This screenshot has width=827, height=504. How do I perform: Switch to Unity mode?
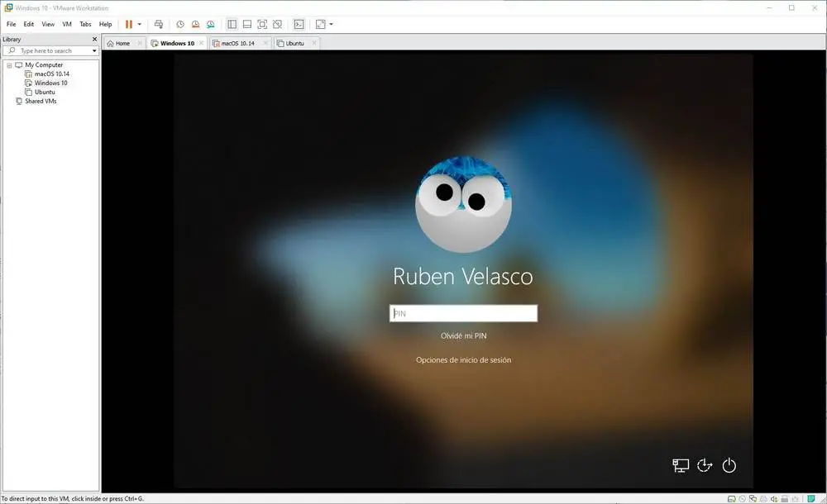(x=277, y=24)
